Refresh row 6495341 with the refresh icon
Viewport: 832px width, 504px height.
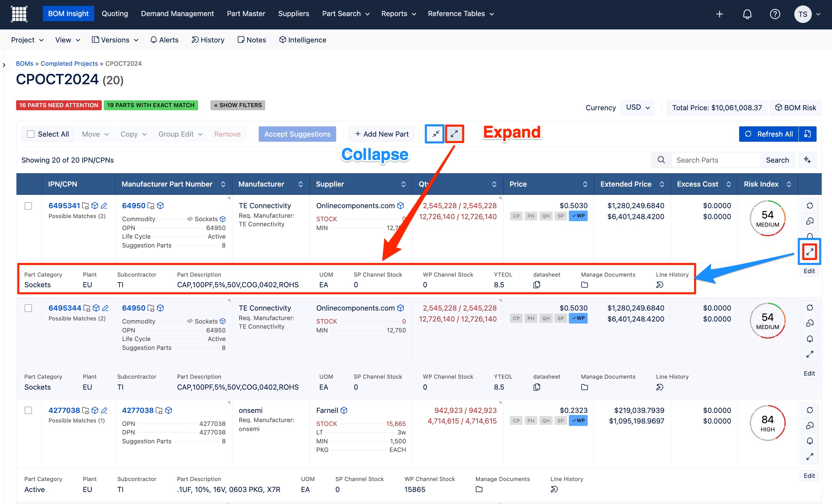click(810, 206)
